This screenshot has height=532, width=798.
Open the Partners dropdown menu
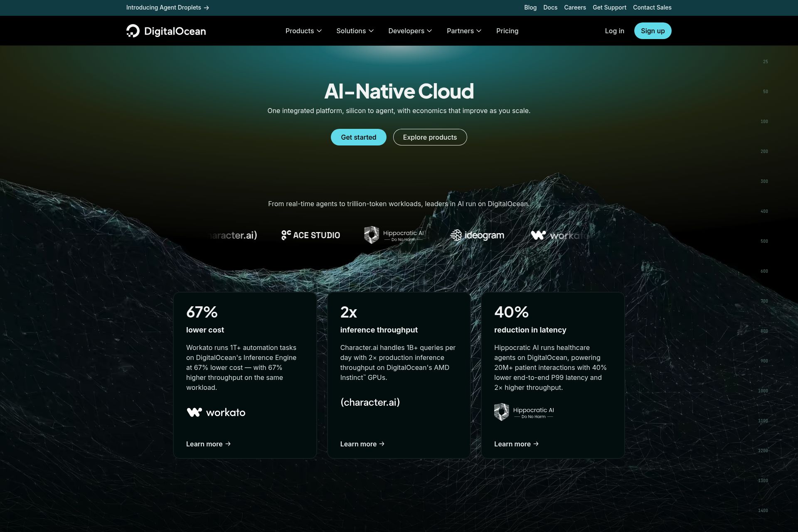464,31
